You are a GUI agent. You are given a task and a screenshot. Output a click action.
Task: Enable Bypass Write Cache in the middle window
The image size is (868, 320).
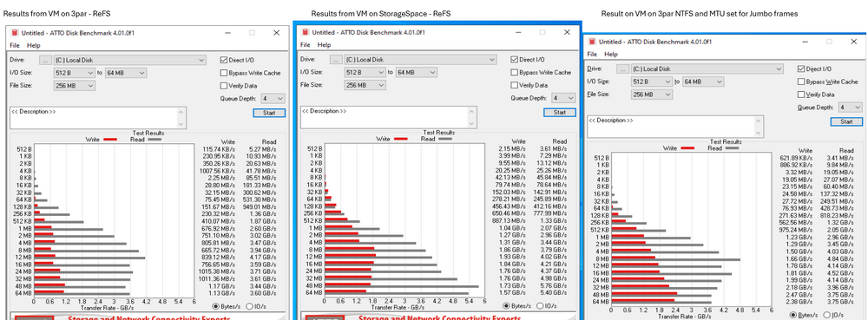click(515, 72)
